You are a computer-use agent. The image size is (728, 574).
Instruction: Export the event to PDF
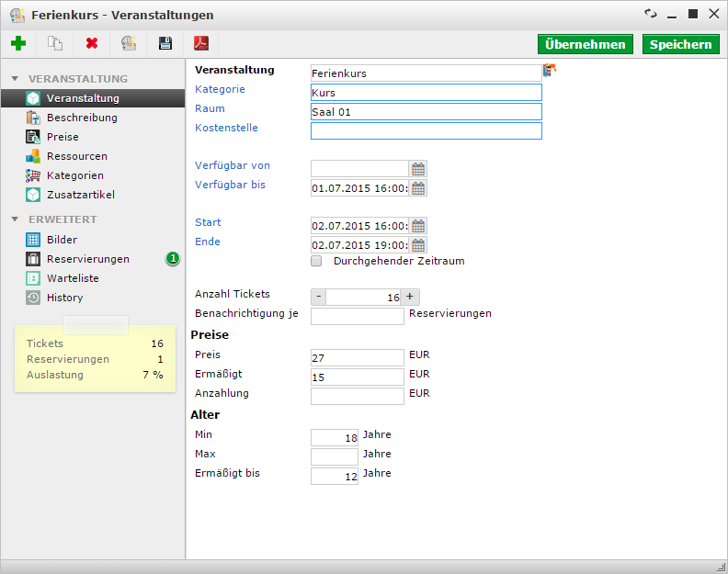(201, 43)
